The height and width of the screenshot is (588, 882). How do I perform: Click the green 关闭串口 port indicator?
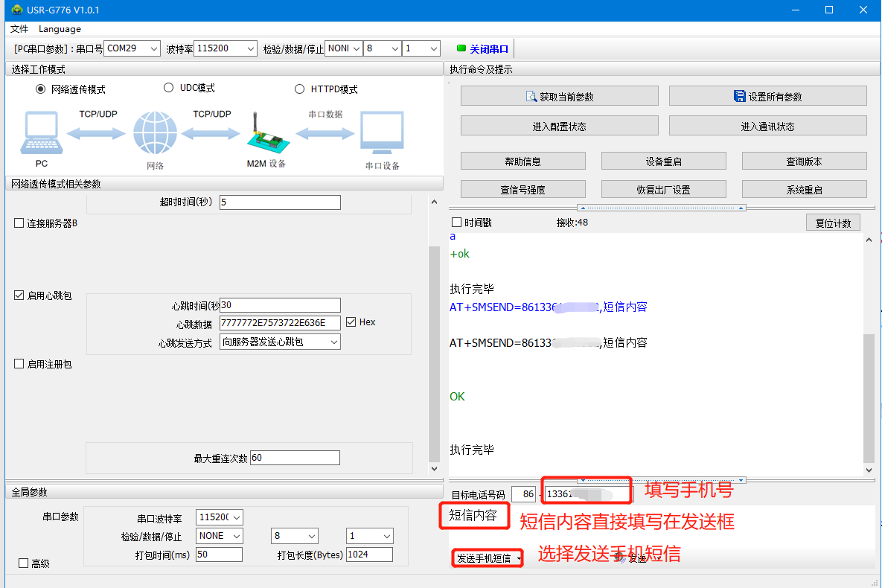pyautogui.click(x=461, y=49)
